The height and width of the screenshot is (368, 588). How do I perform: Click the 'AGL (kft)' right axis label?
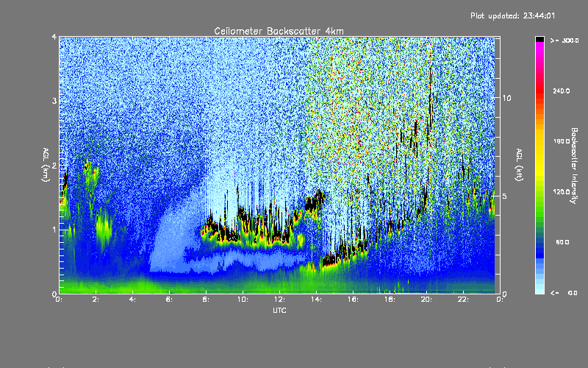(519, 165)
